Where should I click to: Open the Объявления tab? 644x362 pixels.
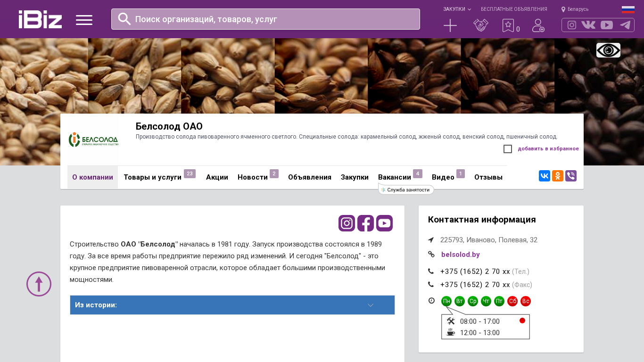pyautogui.click(x=310, y=177)
